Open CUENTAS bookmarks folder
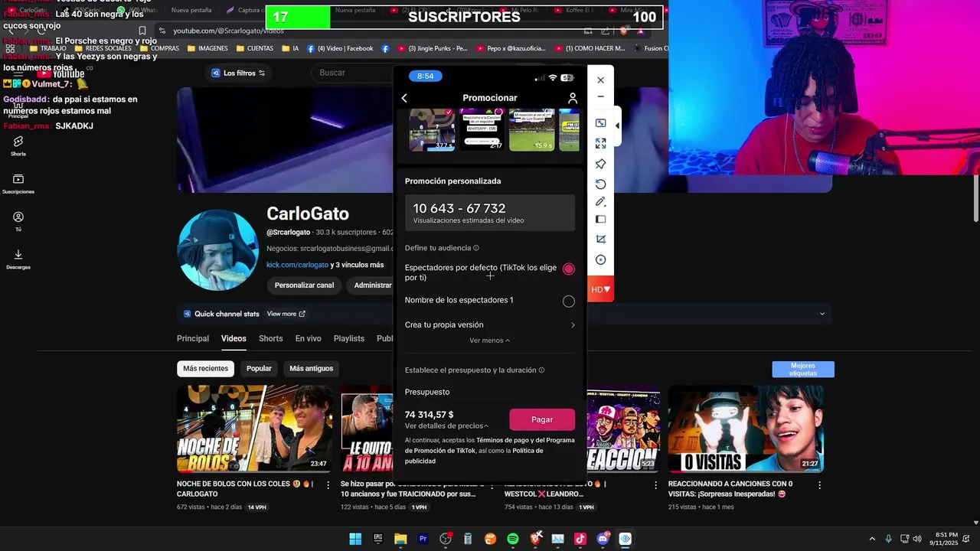The width and height of the screenshot is (980, 551). pyautogui.click(x=255, y=48)
